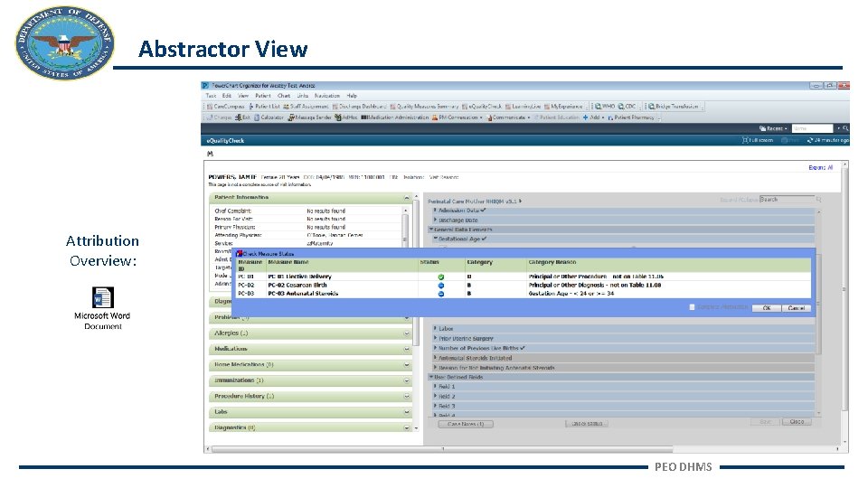868x488 pixels.
Task: Collapse General Data Elements section
Action: (x=431, y=229)
